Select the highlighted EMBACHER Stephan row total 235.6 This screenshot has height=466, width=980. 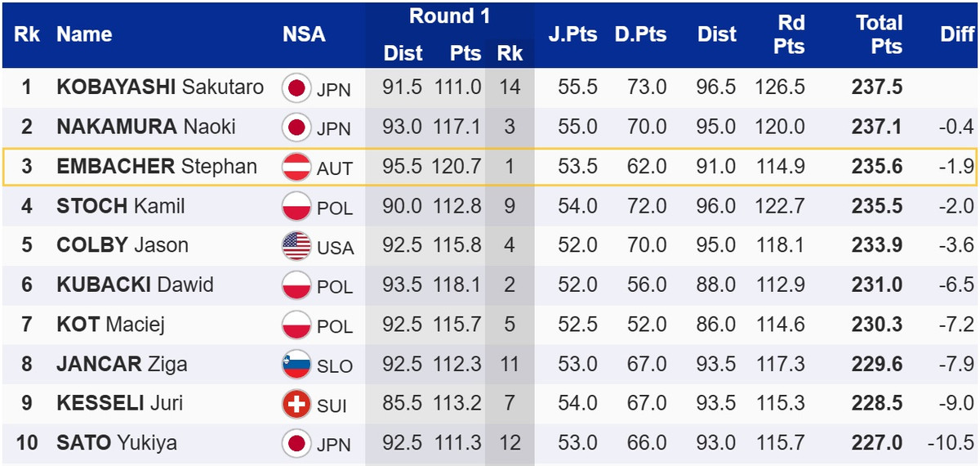[x=877, y=167]
